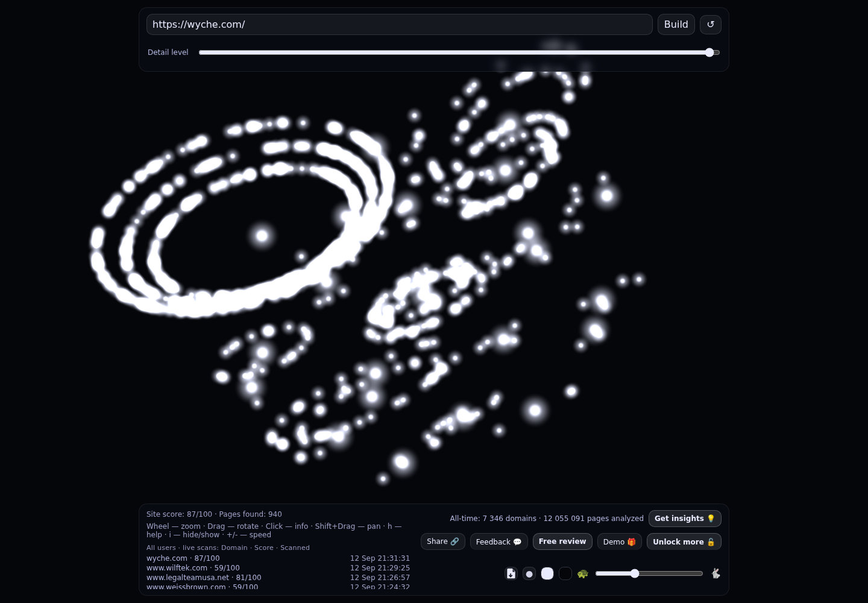Click the Share link button

pos(443,541)
